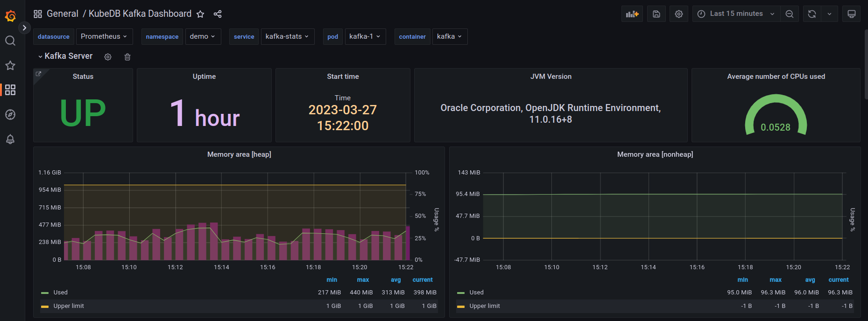
Task: Click the CPU gauge value 0.0528
Action: pos(776,127)
